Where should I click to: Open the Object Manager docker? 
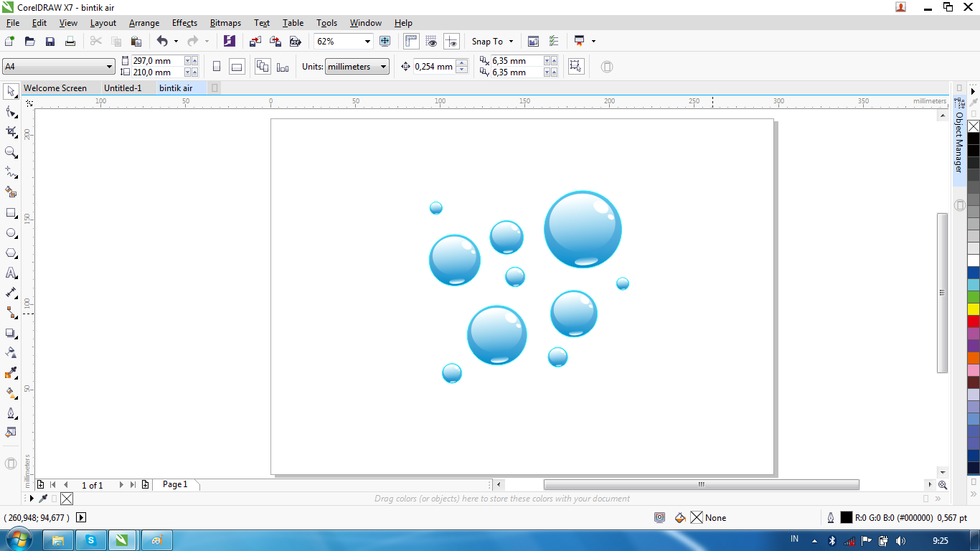pyautogui.click(x=959, y=143)
